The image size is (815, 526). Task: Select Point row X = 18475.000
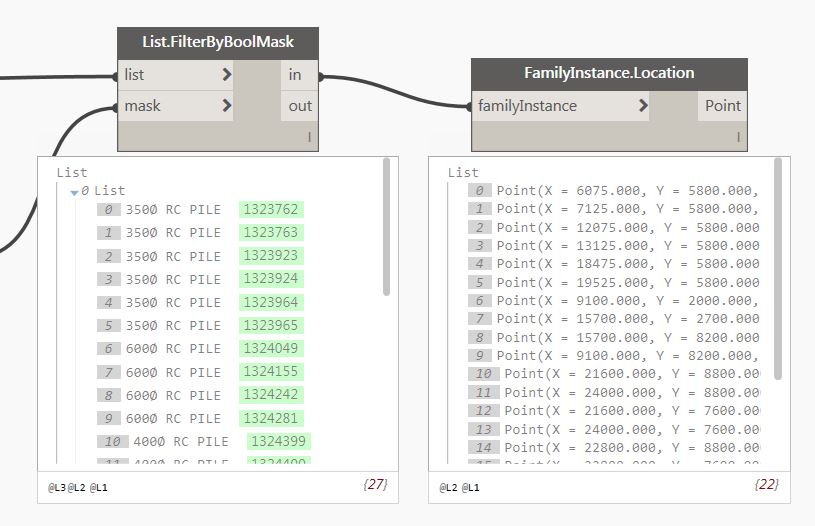coord(613,264)
